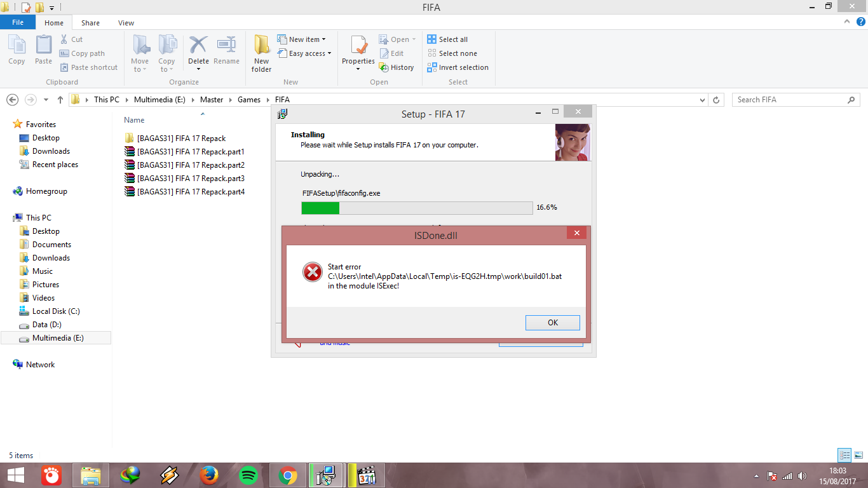Click the refresh icon beside the address bar
This screenshot has width=868, height=488.
click(716, 100)
